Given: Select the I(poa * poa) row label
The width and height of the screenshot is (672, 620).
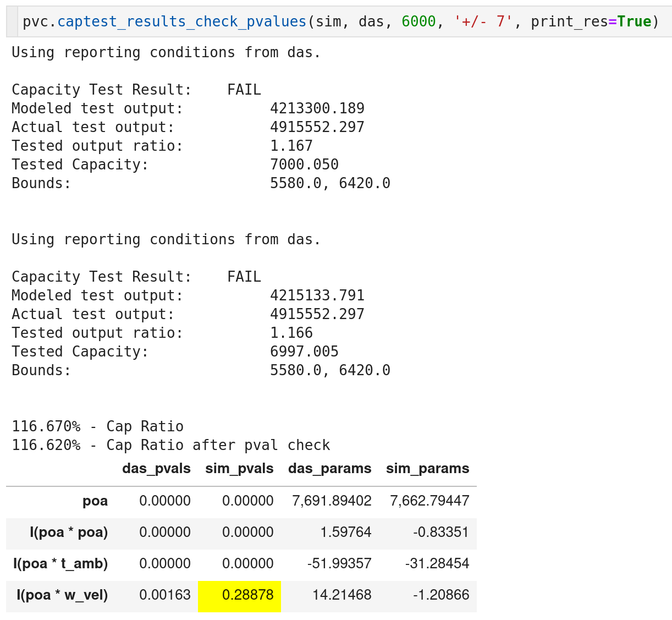Looking at the screenshot, I should (x=69, y=533).
